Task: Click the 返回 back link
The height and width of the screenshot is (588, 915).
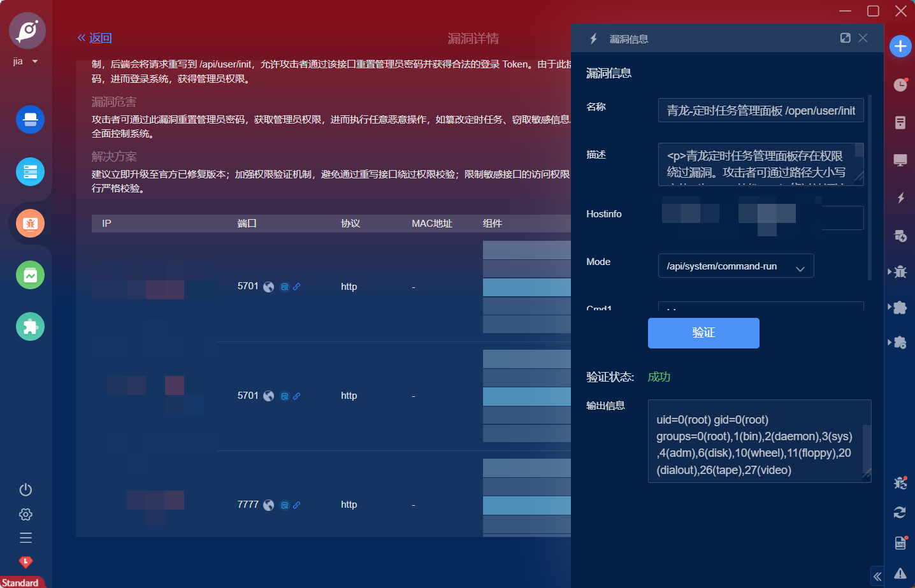Action: [94, 38]
